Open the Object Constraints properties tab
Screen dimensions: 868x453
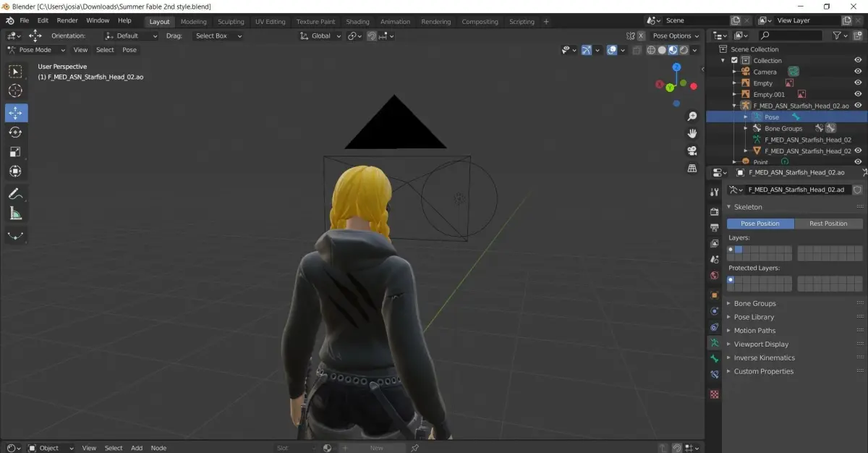click(x=715, y=327)
